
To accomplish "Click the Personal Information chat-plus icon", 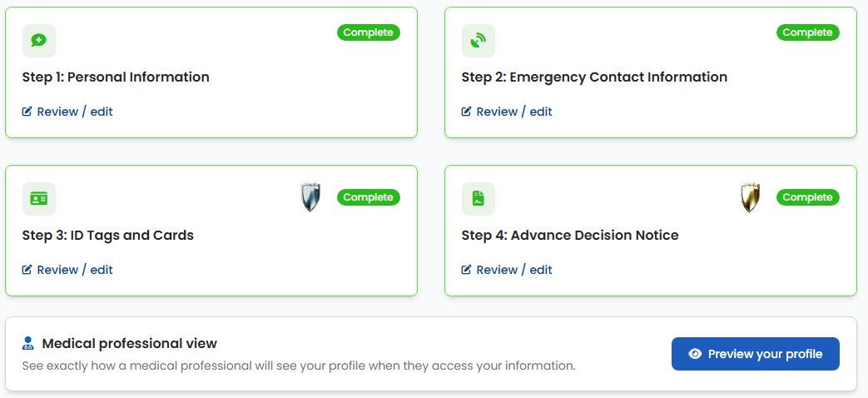I will pyautogui.click(x=39, y=41).
